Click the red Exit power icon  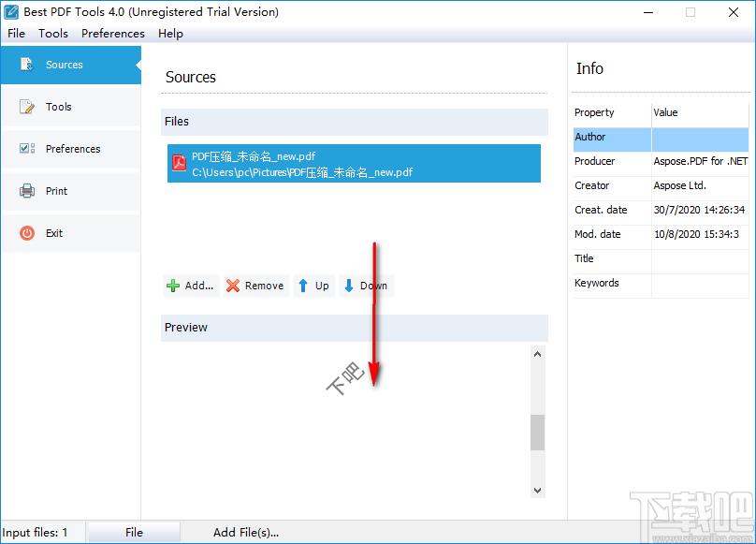click(x=27, y=233)
